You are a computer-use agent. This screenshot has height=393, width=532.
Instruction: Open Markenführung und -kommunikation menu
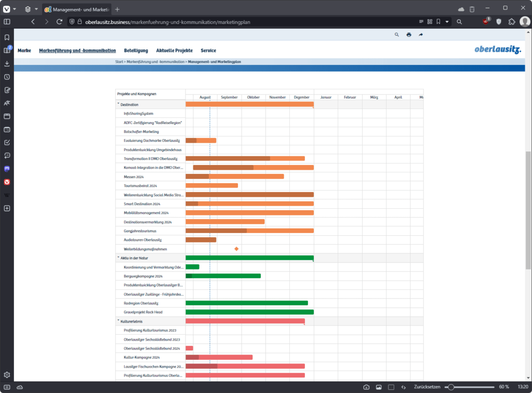(77, 50)
